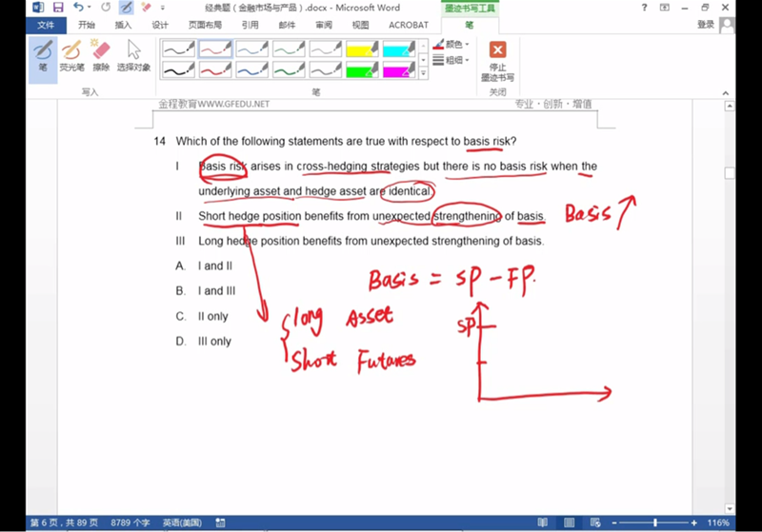Switch to the ACROBAT tab
762x532 pixels.
click(409, 25)
